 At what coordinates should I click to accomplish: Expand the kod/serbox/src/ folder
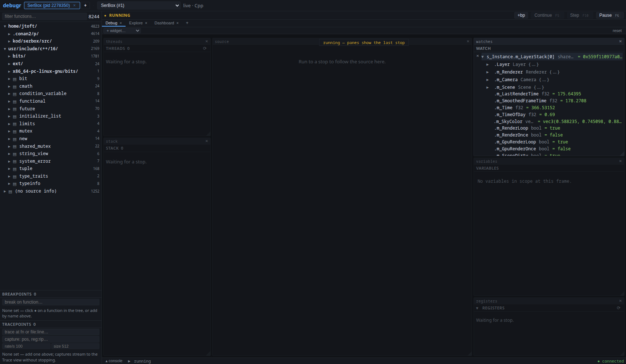tap(9, 41)
